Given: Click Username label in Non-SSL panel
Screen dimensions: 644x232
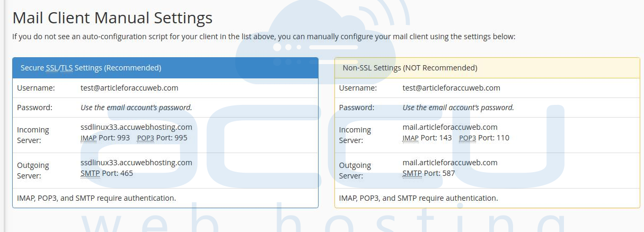Looking at the screenshot, I should pos(358,88).
